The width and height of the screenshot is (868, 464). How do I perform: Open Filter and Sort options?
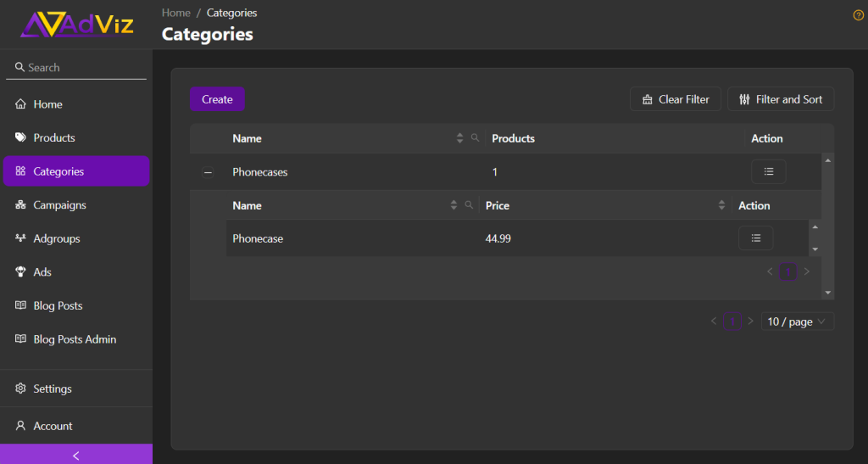tap(781, 99)
